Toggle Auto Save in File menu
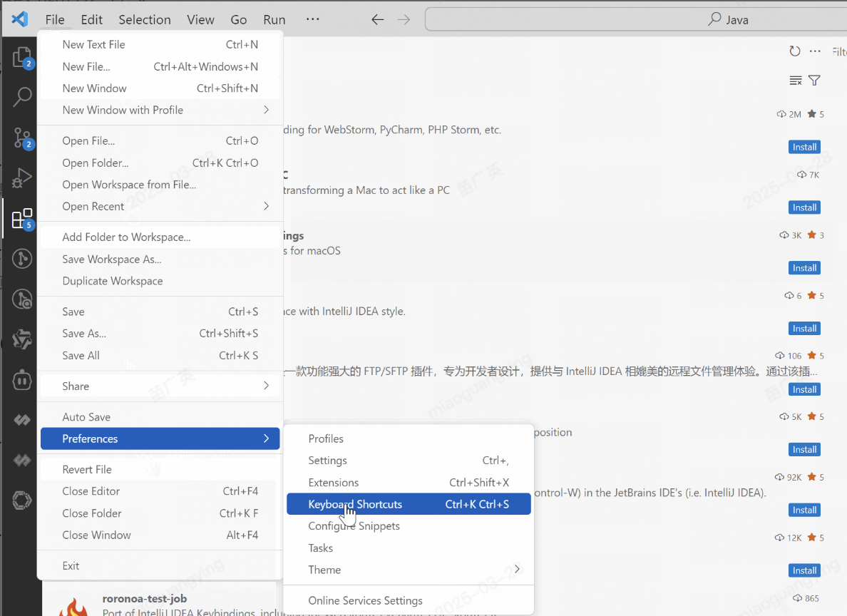Viewport: 847px width, 616px height. [86, 417]
